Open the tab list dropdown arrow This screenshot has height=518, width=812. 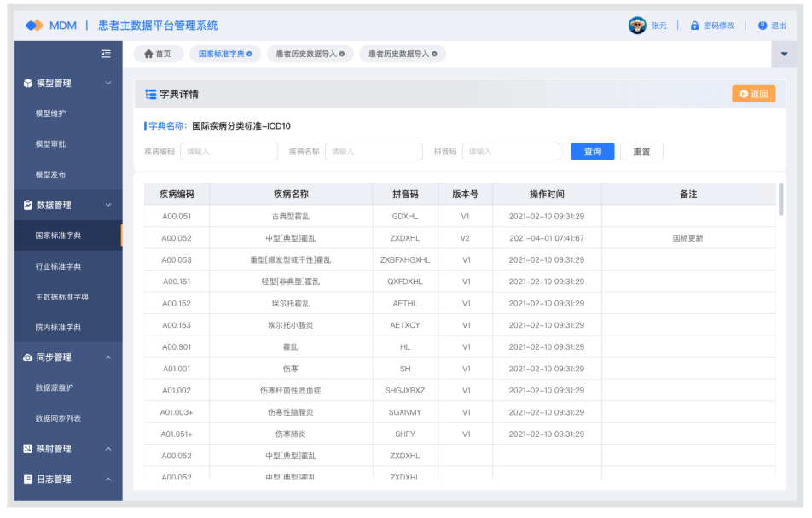click(x=784, y=54)
